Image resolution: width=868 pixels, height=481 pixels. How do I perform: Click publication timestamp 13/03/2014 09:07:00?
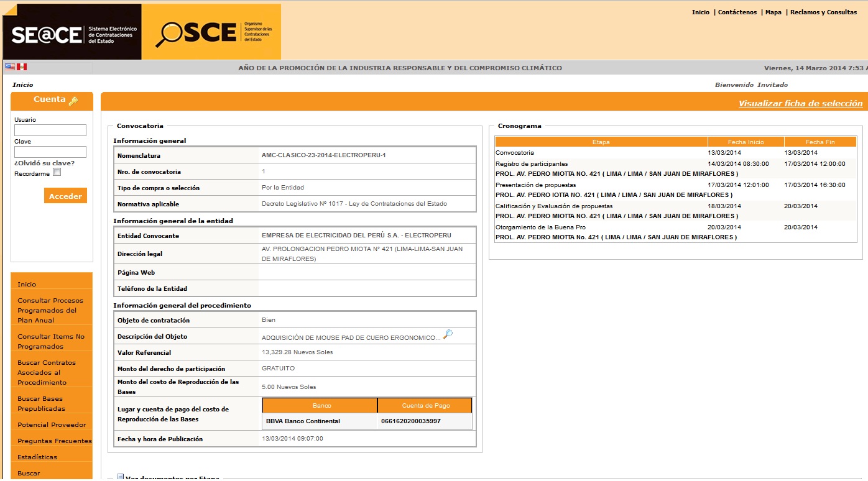click(x=292, y=439)
